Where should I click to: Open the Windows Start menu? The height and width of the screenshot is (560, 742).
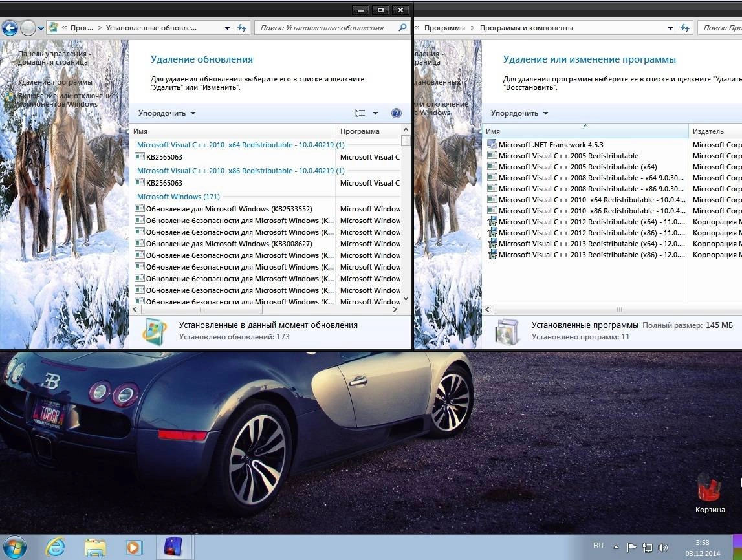point(14,548)
